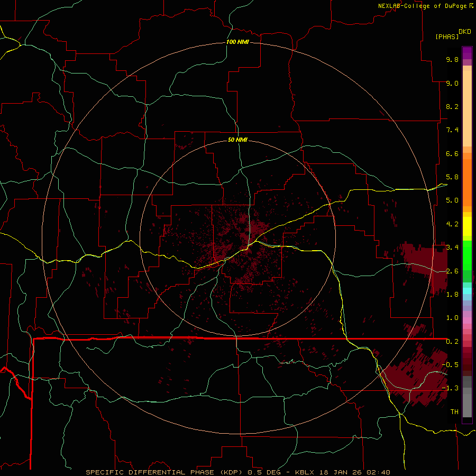Screen dimensions: 476x476
Task: Click the 9.8 value on the color scale
Action: click(452, 60)
